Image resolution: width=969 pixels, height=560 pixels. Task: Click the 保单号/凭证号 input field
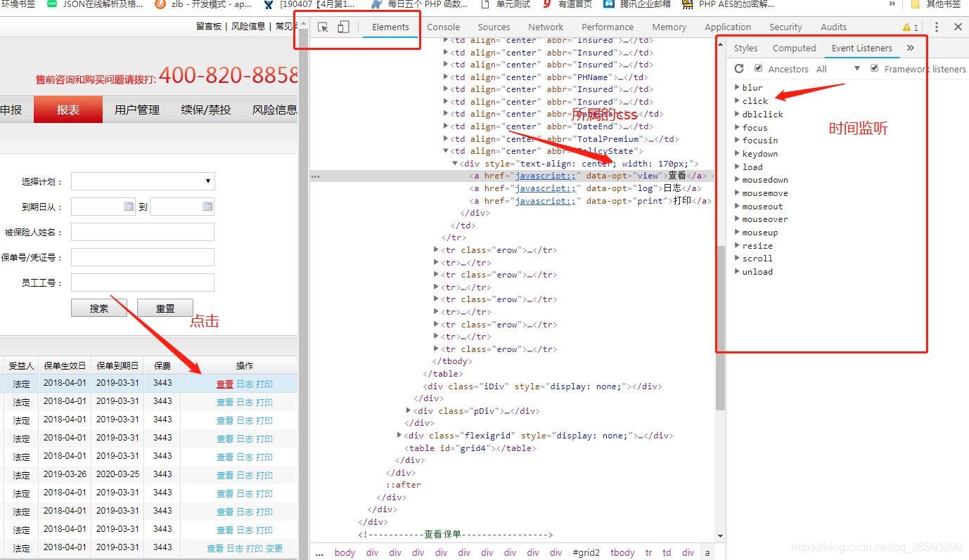tap(143, 257)
